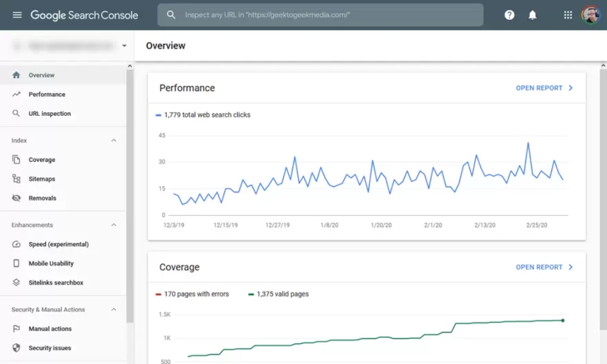Click the 1,779 total web search clicks legend
The height and width of the screenshot is (364, 607).
tap(203, 115)
